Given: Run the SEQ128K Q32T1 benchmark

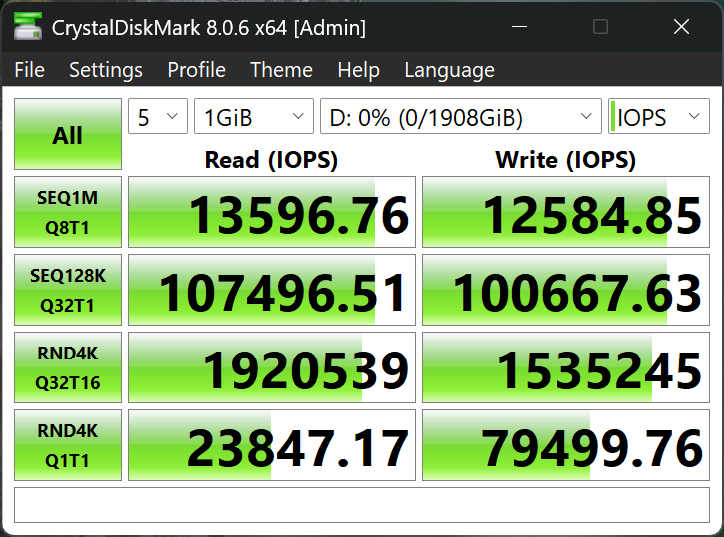Looking at the screenshot, I should pos(68,289).
